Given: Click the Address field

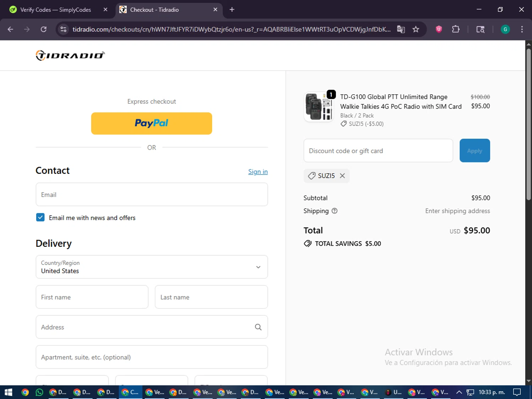Looking at the screenshot, I should point(152,327).
